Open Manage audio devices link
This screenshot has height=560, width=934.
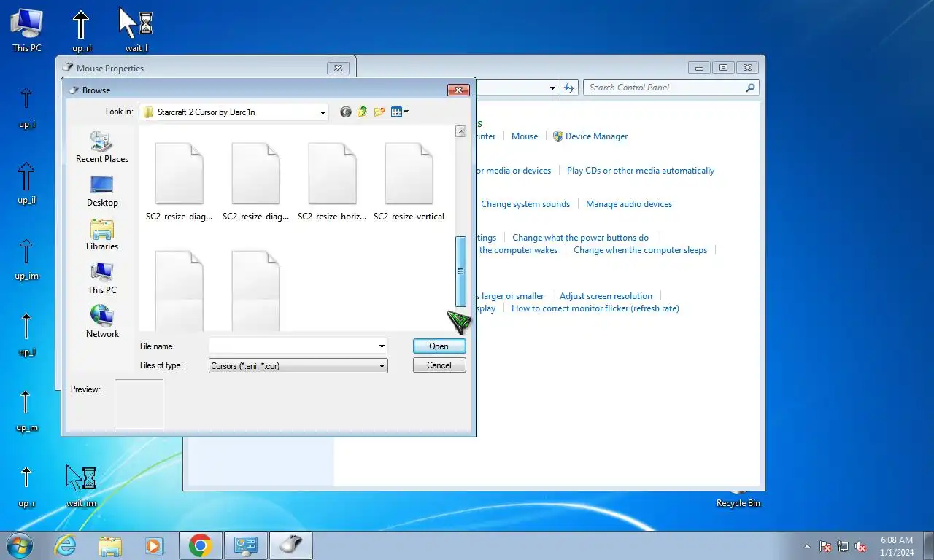coord(629,204)
